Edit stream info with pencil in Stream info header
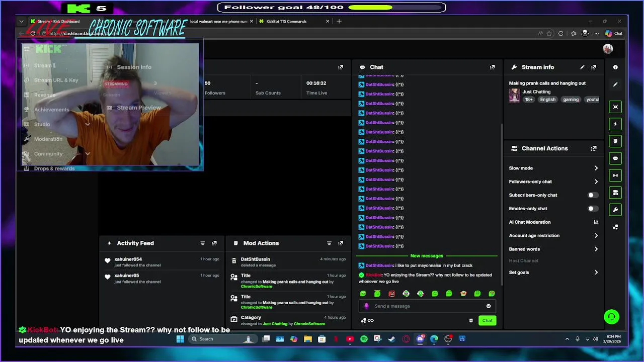 click(582, 67)
